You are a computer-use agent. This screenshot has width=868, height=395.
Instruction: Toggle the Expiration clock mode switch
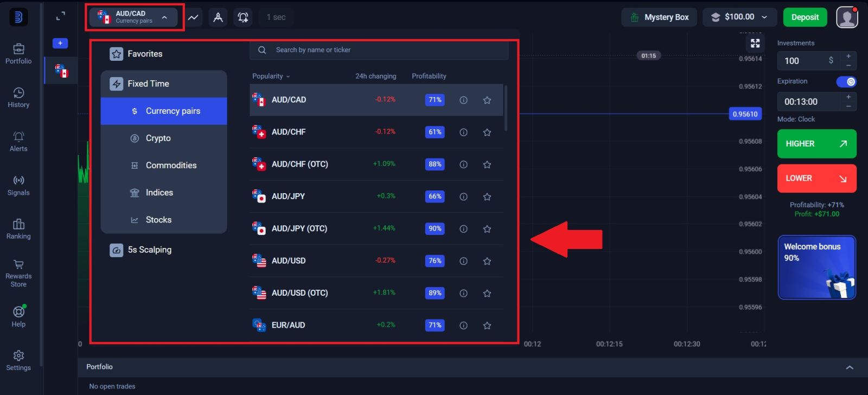pyautogui.click(x=846, y=81)
